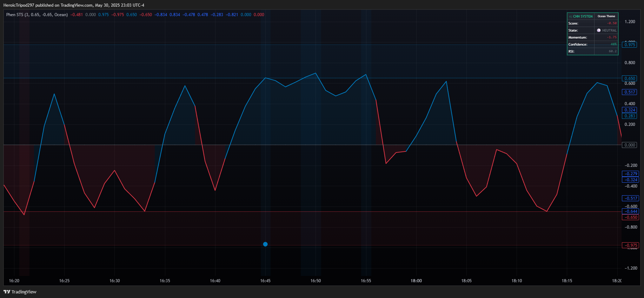Click the 16:40 time axis label
This screenshot has width=644, height=298.
tap(215, 281)
